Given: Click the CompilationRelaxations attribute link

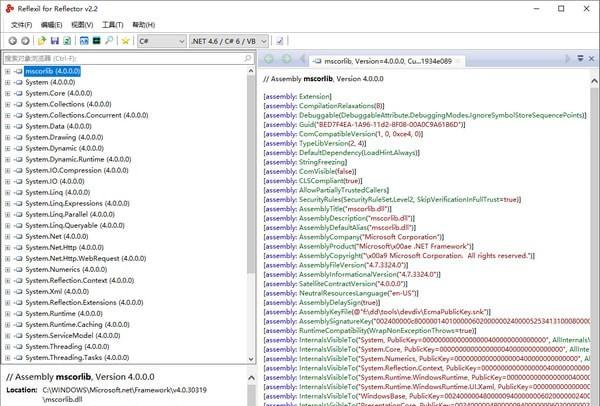Looking at the screenshot, I should point(336,106).
